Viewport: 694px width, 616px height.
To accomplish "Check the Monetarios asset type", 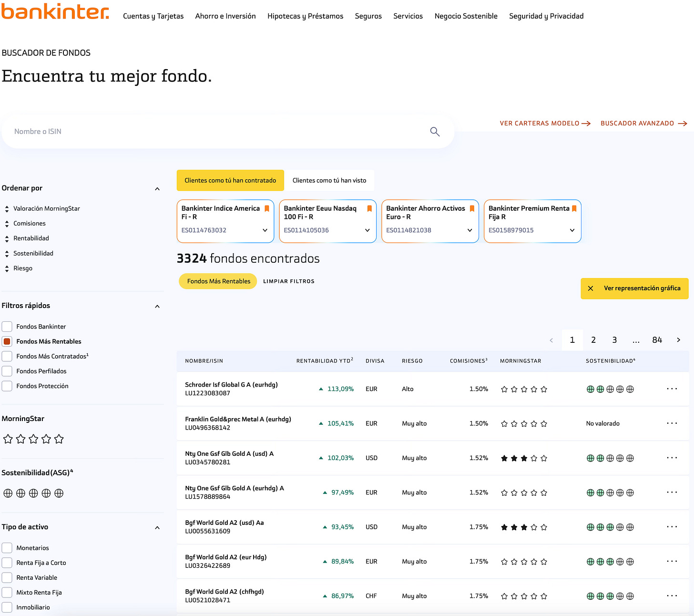I will (x=7, y=548).
